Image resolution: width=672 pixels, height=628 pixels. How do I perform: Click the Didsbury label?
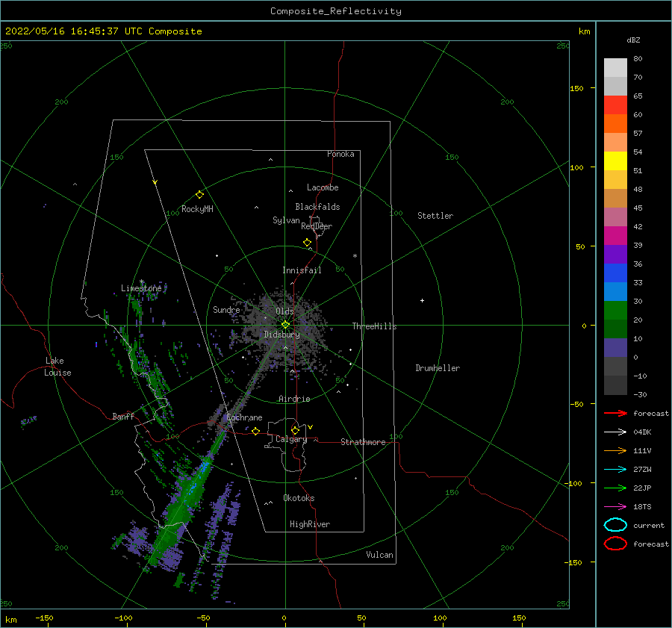pyautogui.click(x=282, y=335)
